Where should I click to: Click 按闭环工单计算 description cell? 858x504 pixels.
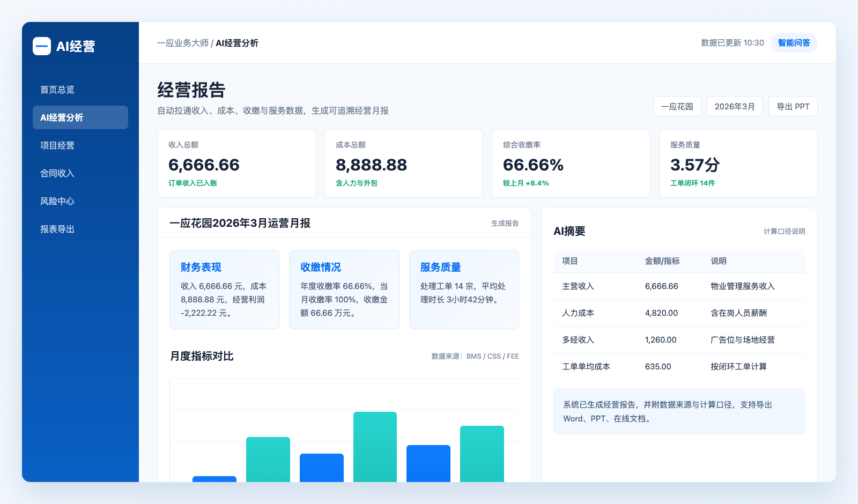click(738, 367)
